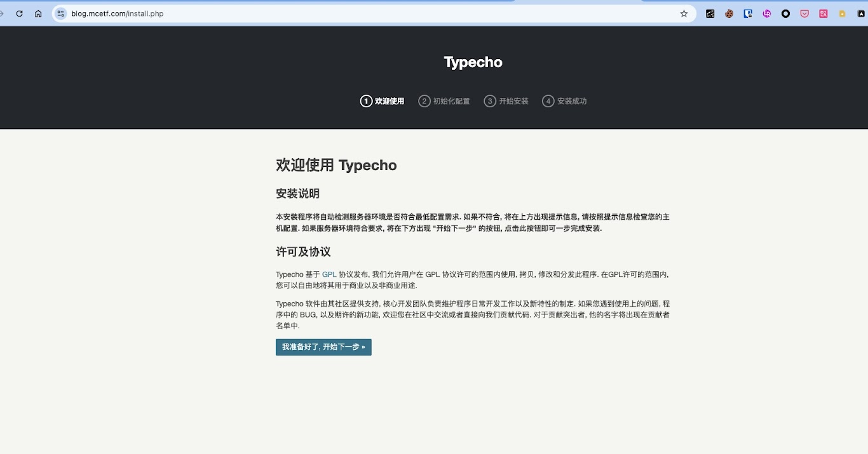This screenshot has width=868, height=454.
Task: Bookmark this page with the star icon
Action: pyautogui.click(x=684, y=13)
